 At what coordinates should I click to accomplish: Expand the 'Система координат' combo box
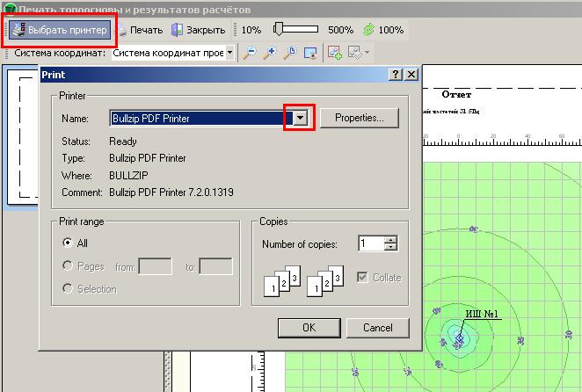230,53
